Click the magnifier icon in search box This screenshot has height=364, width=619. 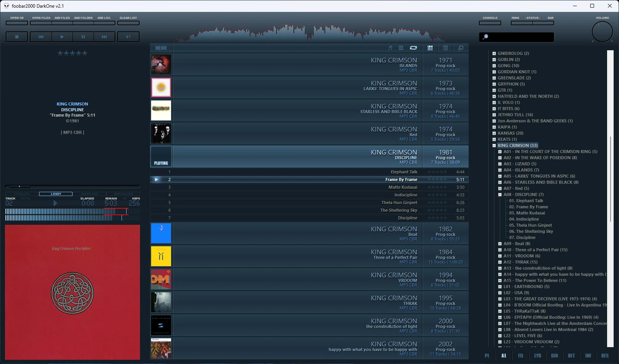pyautogui.click(x=485, y=37)
